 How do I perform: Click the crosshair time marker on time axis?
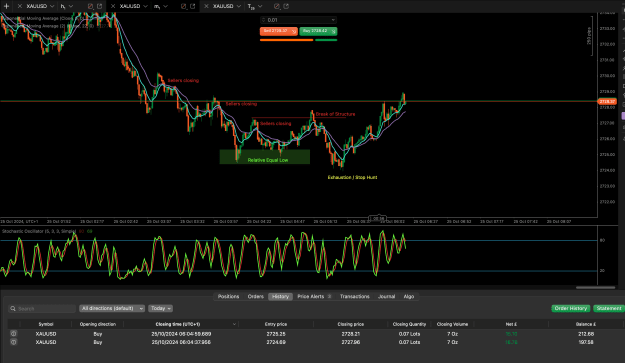[x=377, y=218]
